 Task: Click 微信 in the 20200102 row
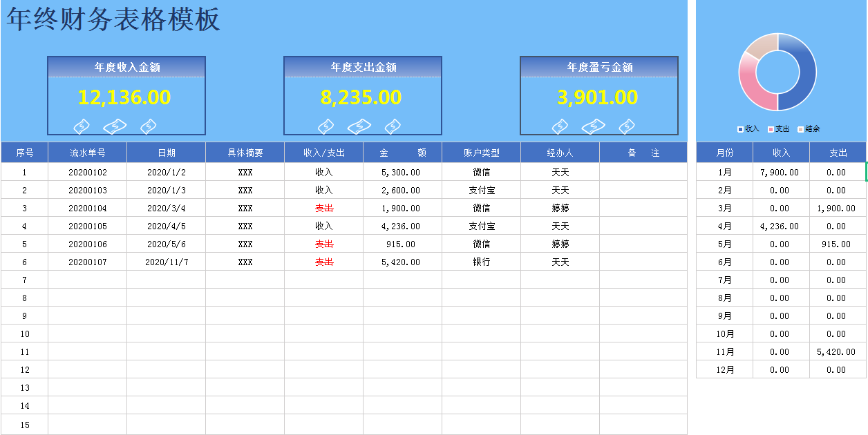[x=482, y=172]
